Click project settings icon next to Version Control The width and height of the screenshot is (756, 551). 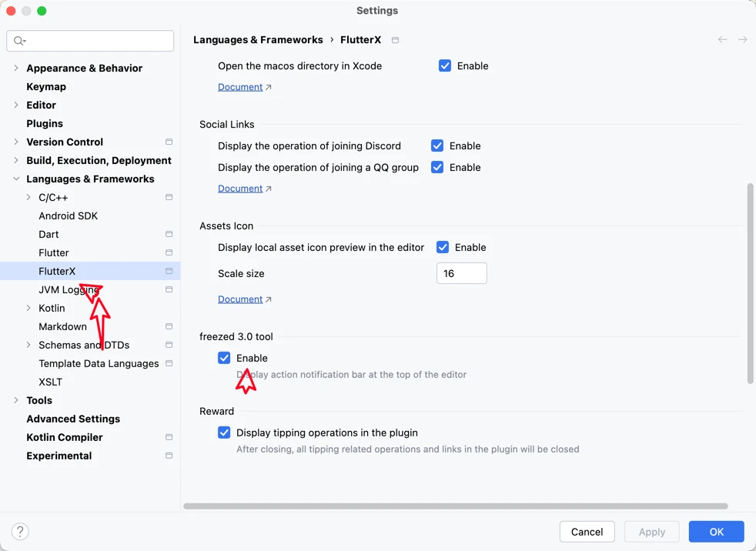[169, 142]
